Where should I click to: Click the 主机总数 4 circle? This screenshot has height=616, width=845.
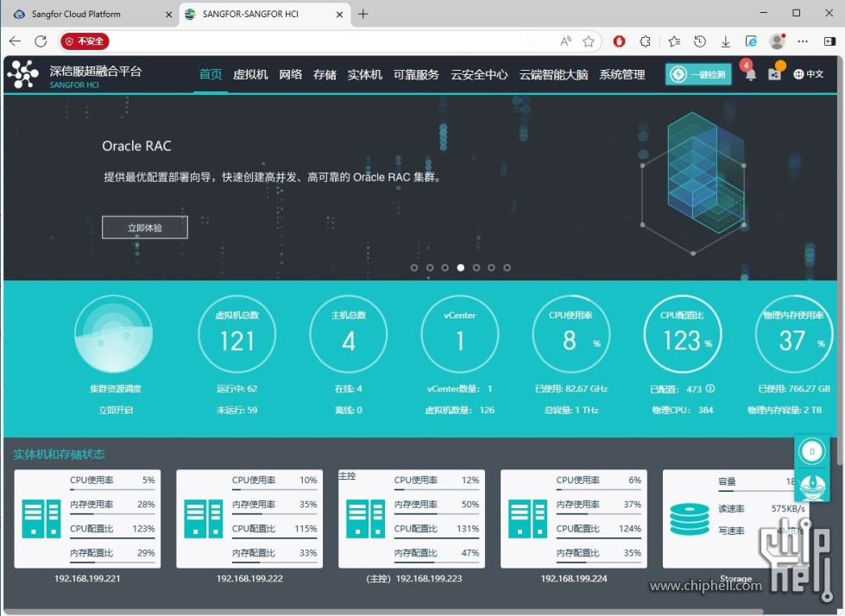348,335
